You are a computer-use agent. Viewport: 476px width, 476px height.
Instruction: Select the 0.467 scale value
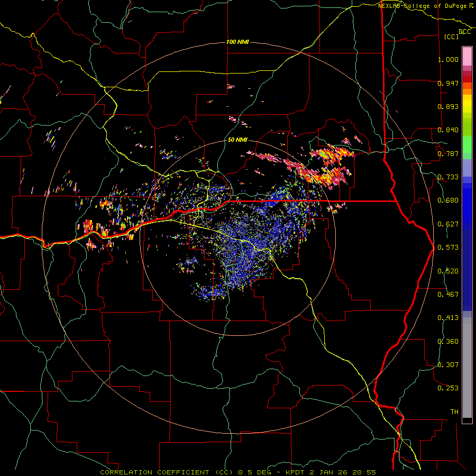tap(448, 295)
